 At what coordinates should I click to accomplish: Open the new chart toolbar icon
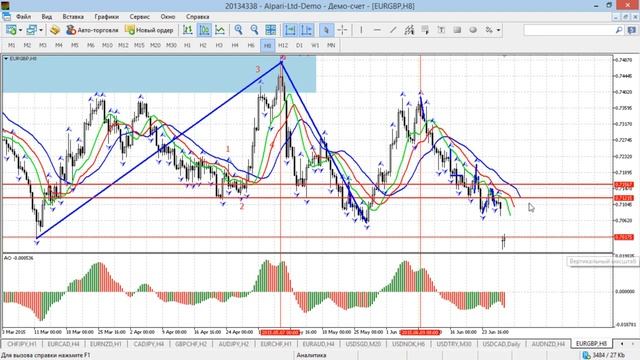11,30
